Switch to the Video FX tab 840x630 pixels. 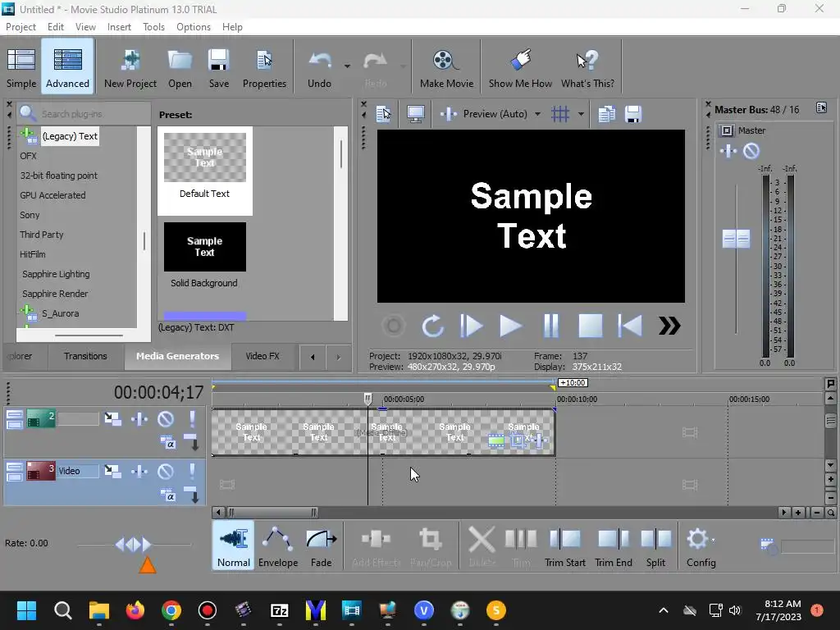point(262,356)
